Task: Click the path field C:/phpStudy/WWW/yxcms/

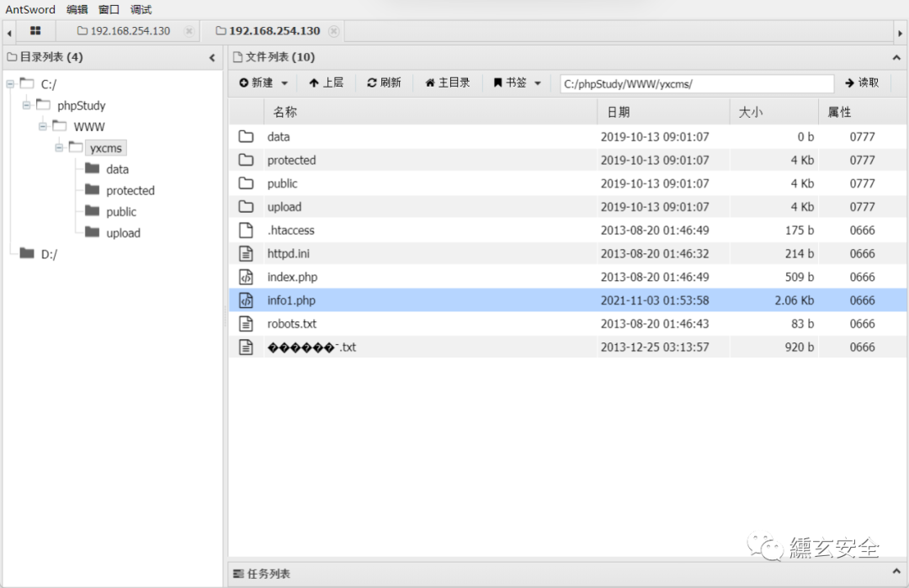Action: point(697,83)
